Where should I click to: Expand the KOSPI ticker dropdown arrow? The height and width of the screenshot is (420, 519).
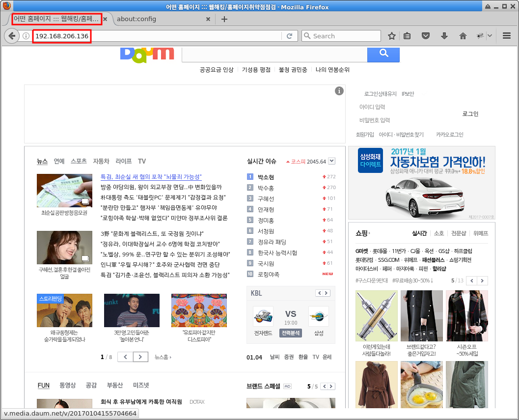click(x=331, y=161)
